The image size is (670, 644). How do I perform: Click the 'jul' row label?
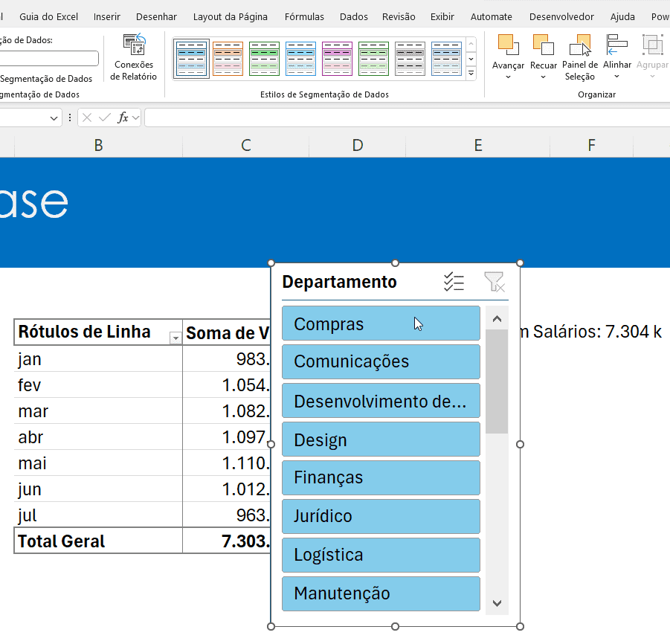coord(98,515)
